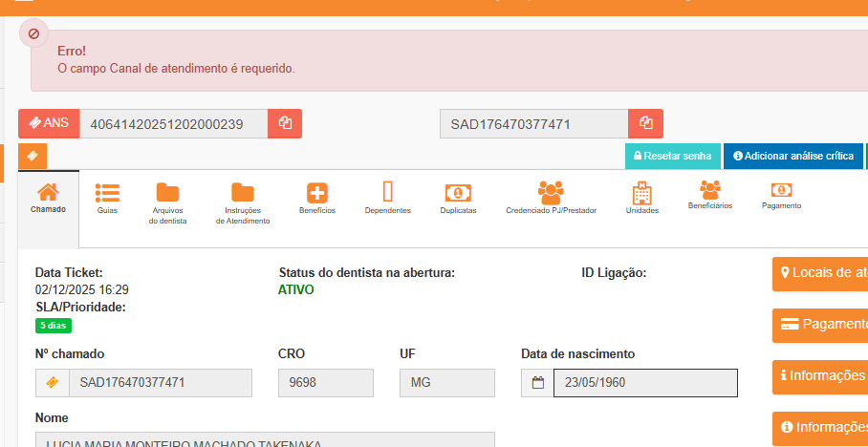Click the orange ticket icon below ANS
This screenshot has height=447, width=868.
(32, 156)
